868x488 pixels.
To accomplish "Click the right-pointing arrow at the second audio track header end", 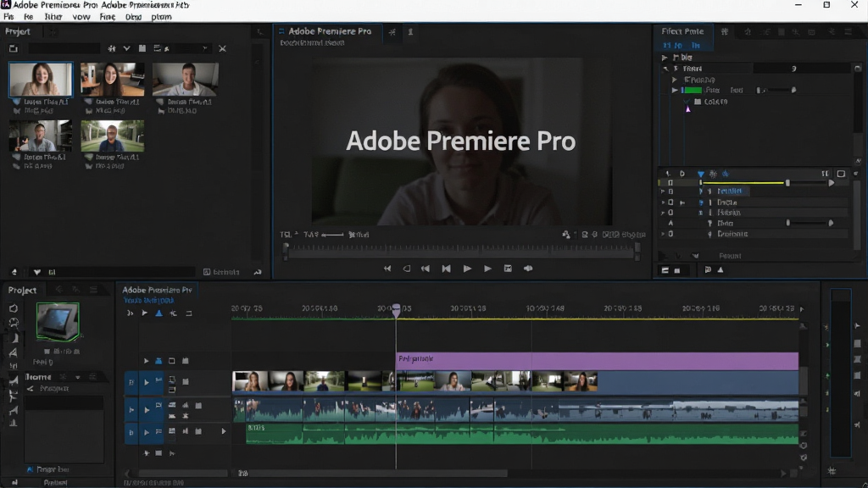I will pyautogui.click(x=224, y=431).
